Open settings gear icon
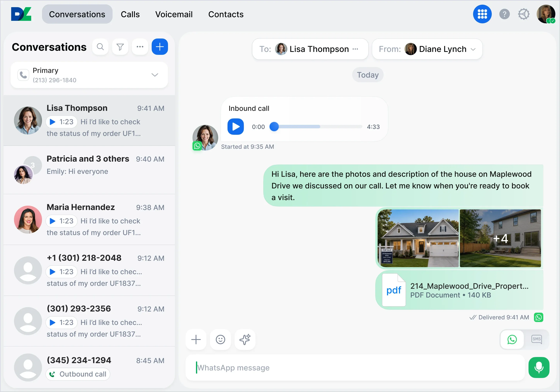 (523, 14)
